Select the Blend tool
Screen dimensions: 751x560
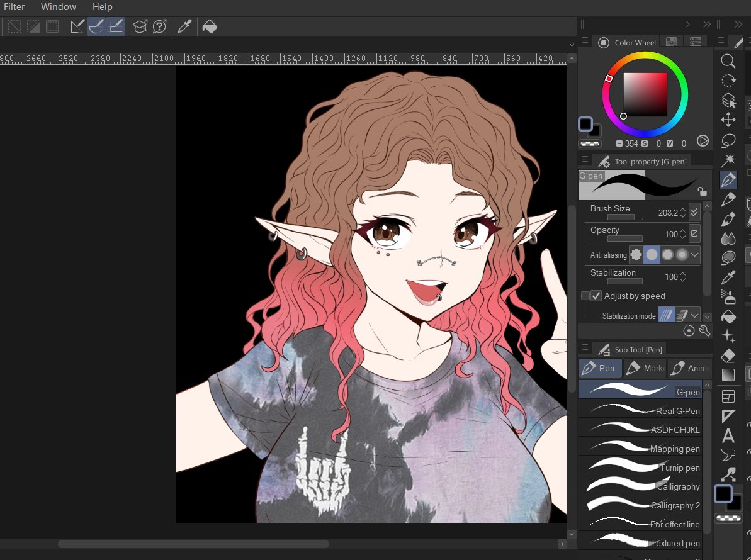tap(728, 238)
